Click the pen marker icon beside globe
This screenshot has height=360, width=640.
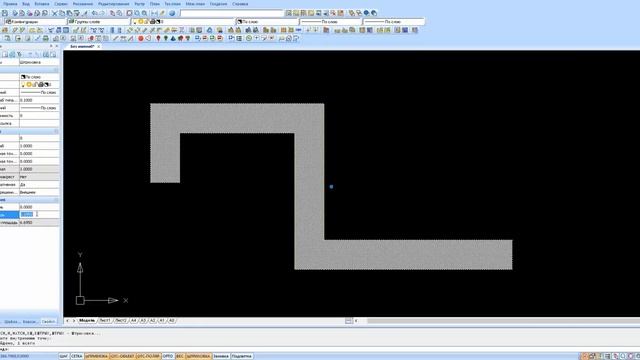(162, 13)
